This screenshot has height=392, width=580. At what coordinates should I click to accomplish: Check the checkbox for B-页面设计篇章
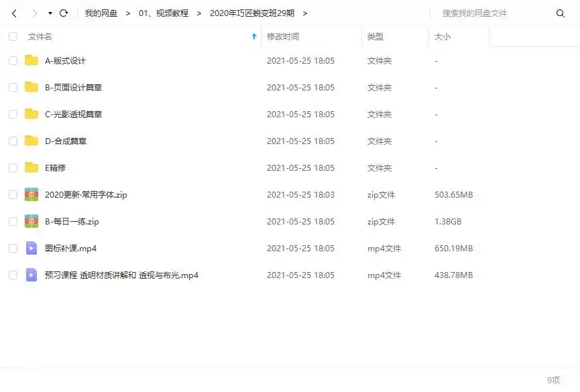(x=11, y=87)
